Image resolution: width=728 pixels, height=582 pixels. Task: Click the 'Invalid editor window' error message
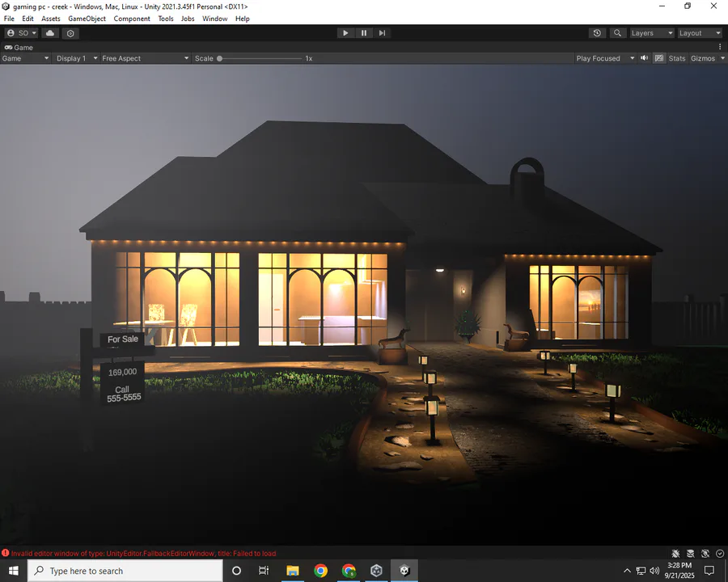[143, 553]
